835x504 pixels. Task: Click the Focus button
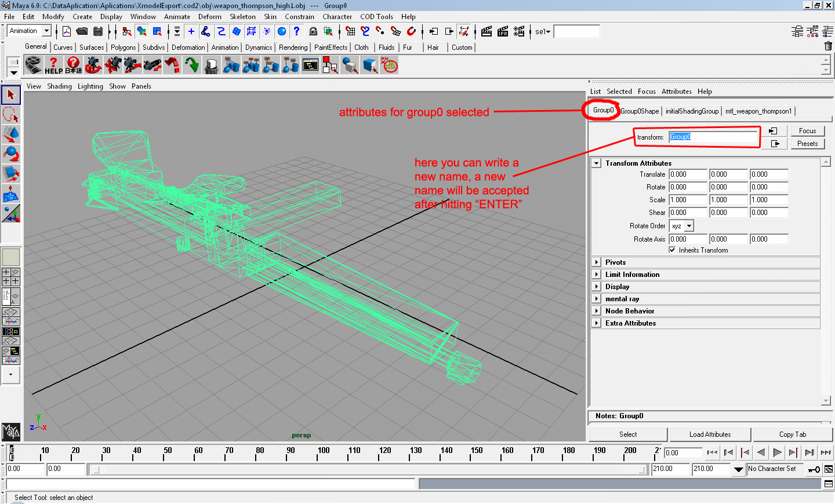[807, 131]
